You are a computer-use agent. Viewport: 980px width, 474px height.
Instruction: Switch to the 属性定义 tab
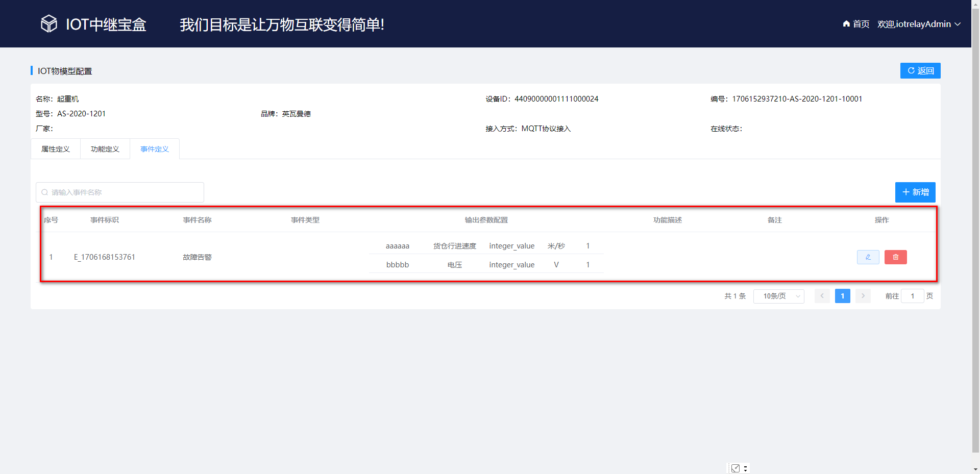56,148
